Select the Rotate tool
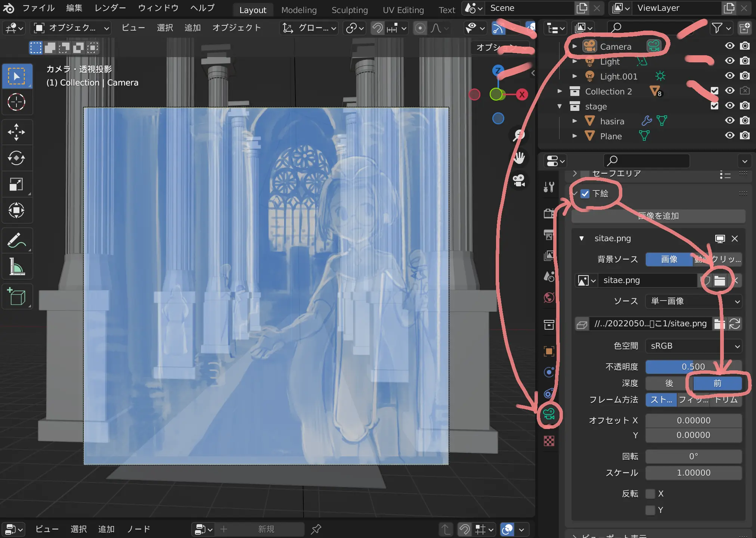 [16, 158]
